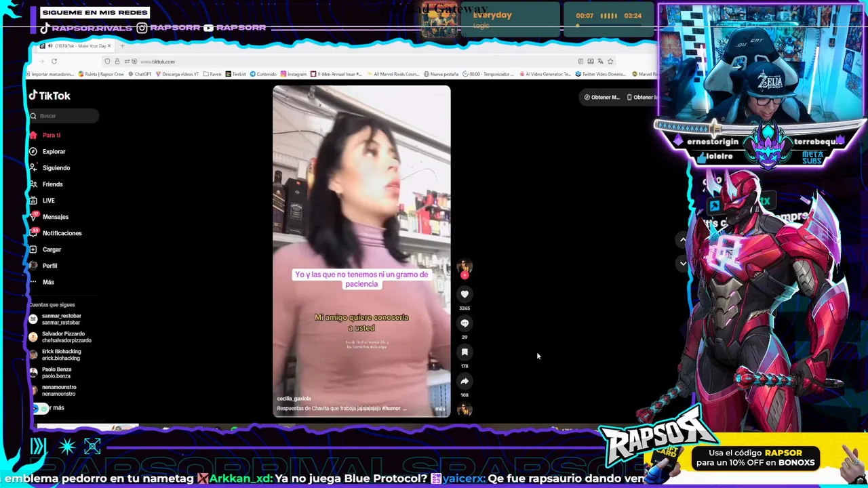Open TierList bookmark

[x=236, y=74]
